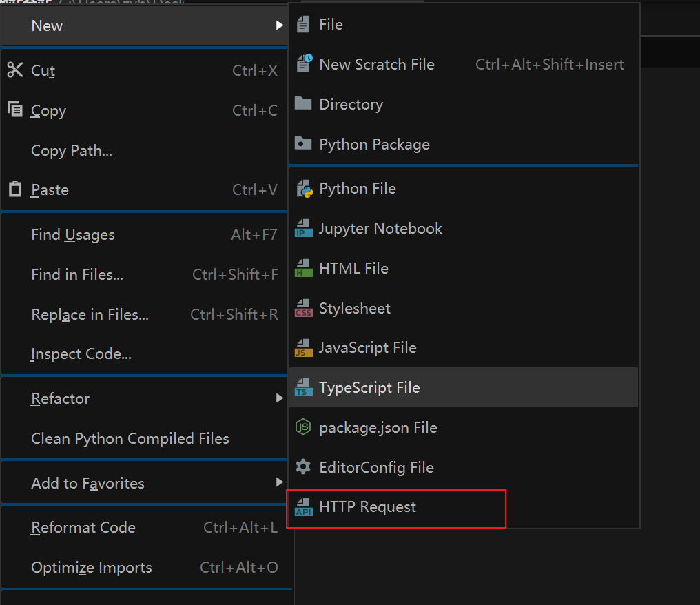Click the package.json Node.js icon
The image size is (700, 605).
coord(303,427)
